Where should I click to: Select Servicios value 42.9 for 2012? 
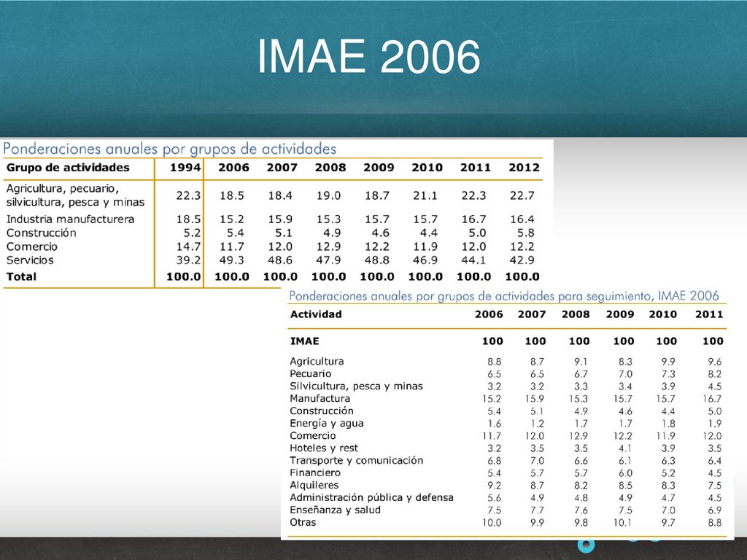click(x=522, y=260)
